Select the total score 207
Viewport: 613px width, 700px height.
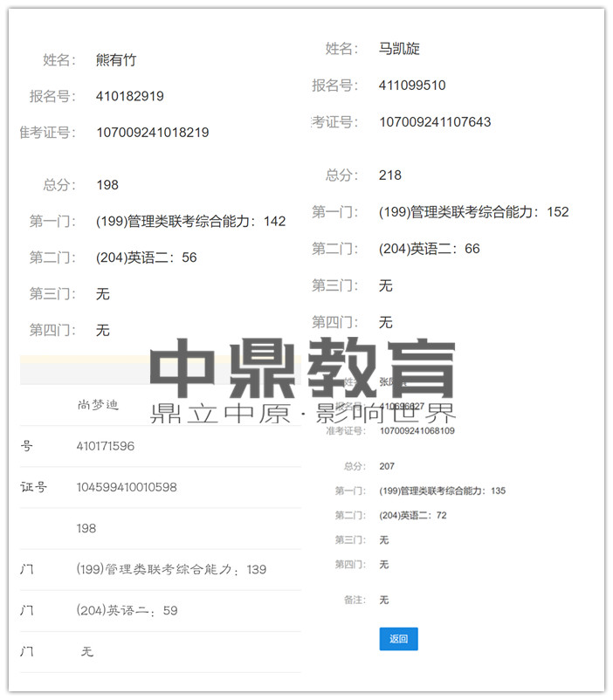[x=387, y=466]
